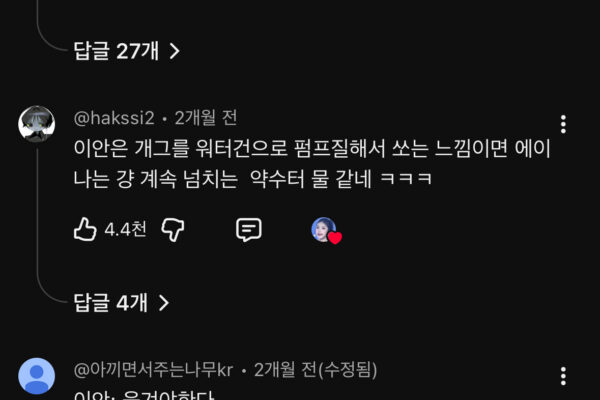Dislike the water gun joke comment
The height and width of the screenshot is (400, 600).
point(173,229)
